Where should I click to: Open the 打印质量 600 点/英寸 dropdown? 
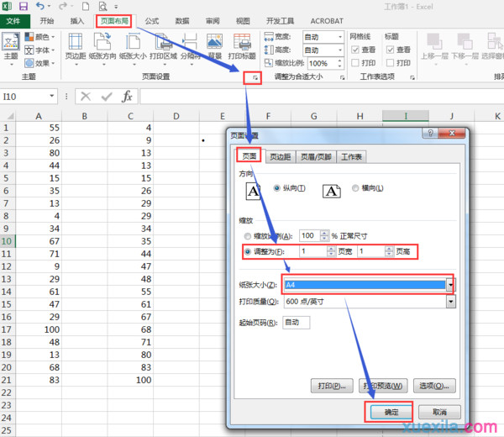point(450,303)
